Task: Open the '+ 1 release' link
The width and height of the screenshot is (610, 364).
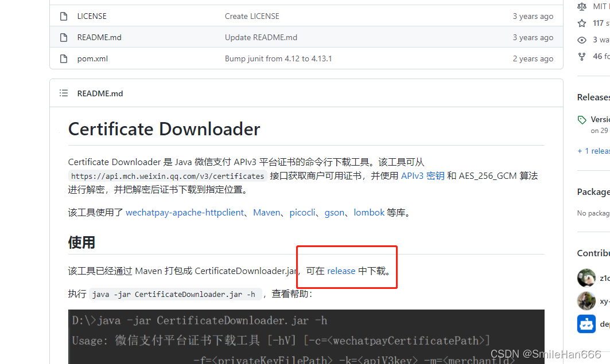Action: point(594,151)
